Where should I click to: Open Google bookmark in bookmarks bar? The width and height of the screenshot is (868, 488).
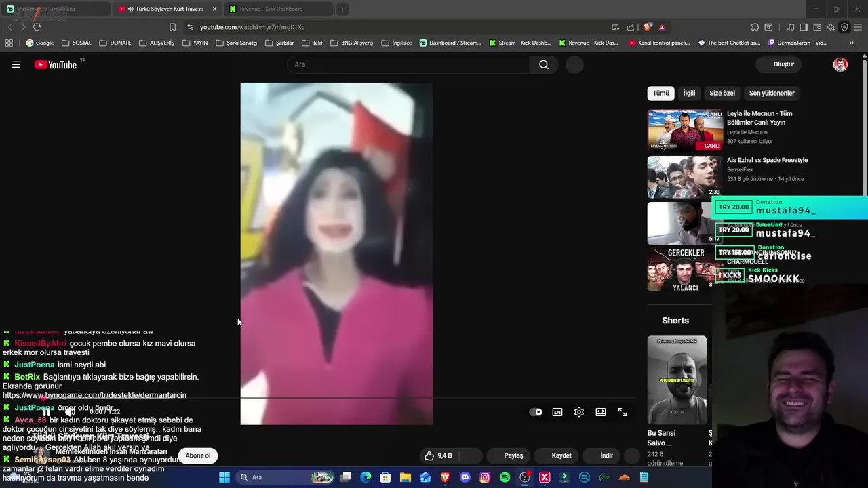click(40, 43)
